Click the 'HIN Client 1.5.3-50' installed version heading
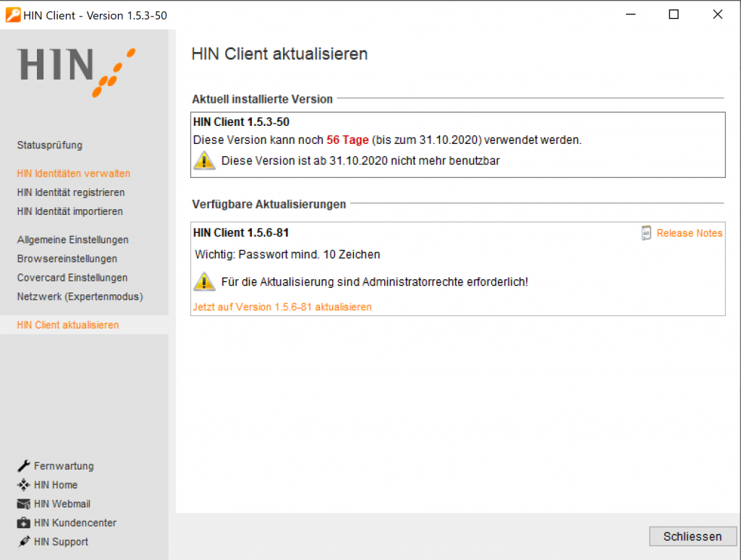The height and width of the screenshot is (560, 741). [x=241, y=122]
